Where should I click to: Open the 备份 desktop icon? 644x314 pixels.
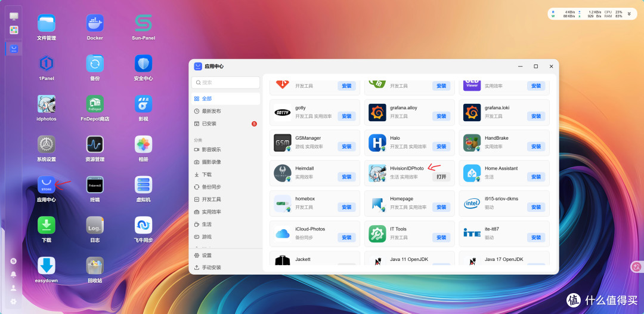click(x=95, y=63)
